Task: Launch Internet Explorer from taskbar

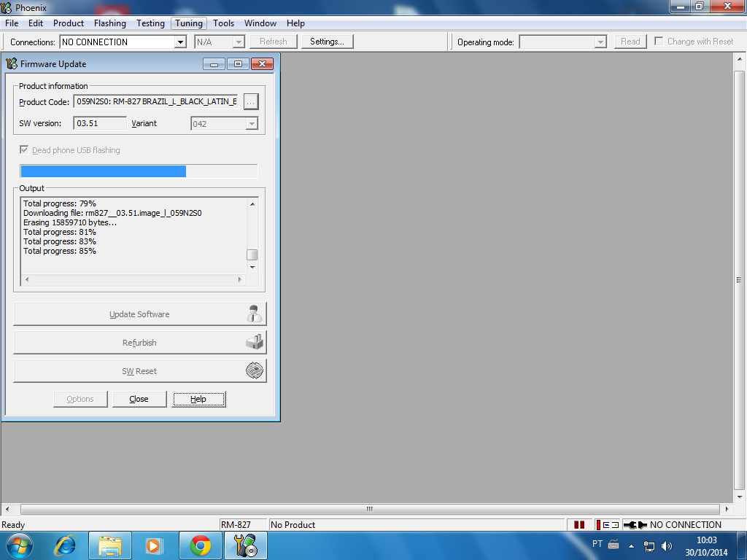Action: [x=65, y=545]
